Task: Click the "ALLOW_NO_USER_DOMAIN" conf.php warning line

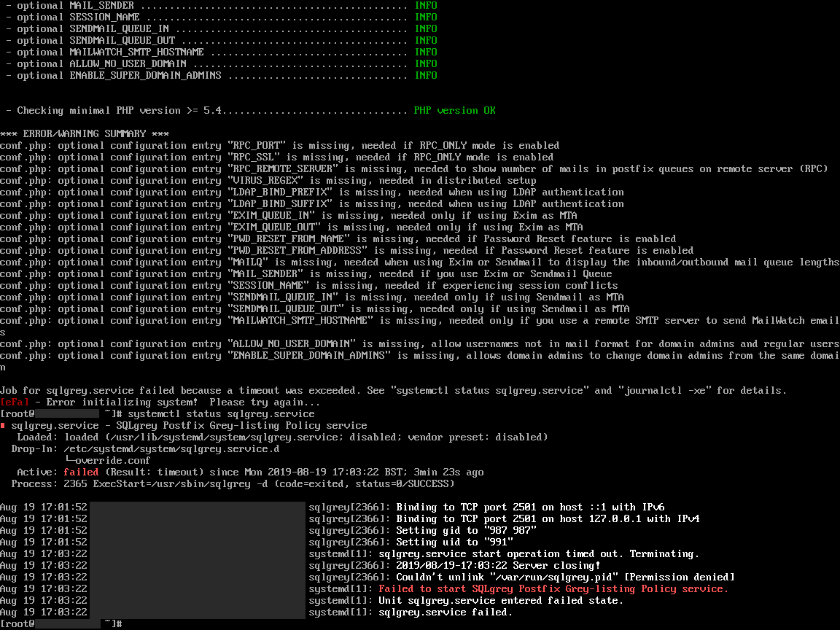Action: click(420, 344)
